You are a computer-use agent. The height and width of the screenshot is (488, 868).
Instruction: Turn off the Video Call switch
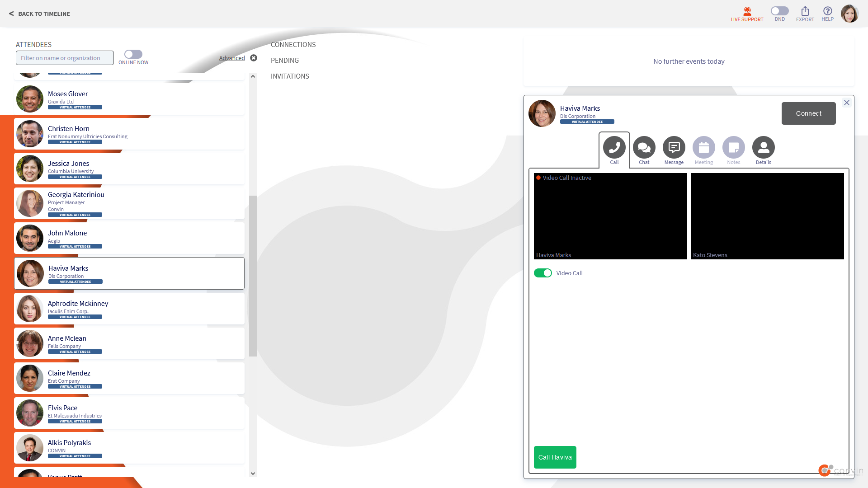click(542, 273)
